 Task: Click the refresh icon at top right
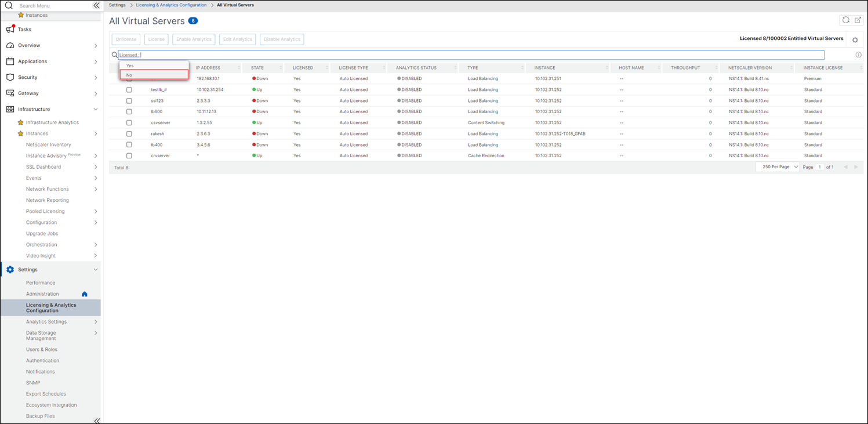pyautogui.click(x=845, y=20)
